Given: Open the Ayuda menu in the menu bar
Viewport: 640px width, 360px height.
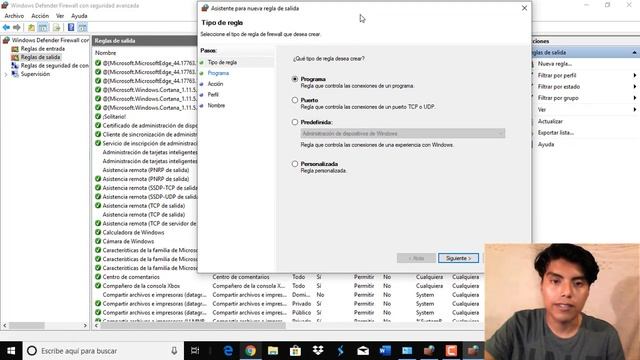Looking at the screenshot, I should coord(79,16).
